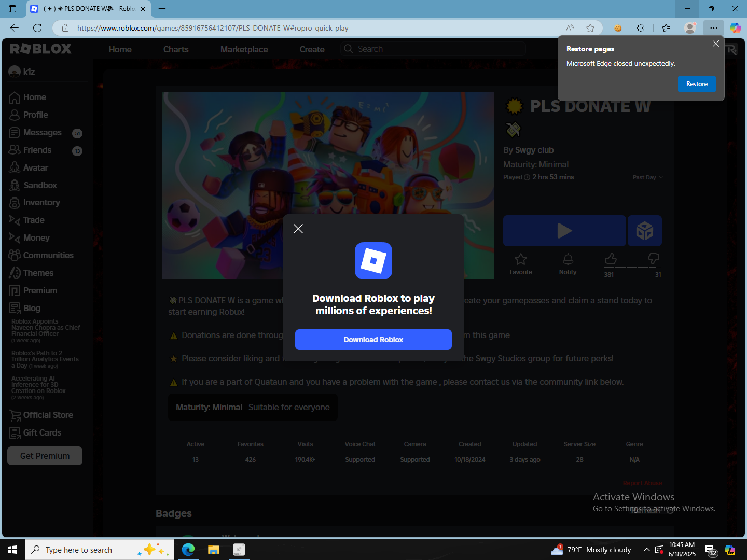The width and height of the screenshot is (747, 560).
Task: Open File Explorer from the taskbar
Action: coord(214,550)
